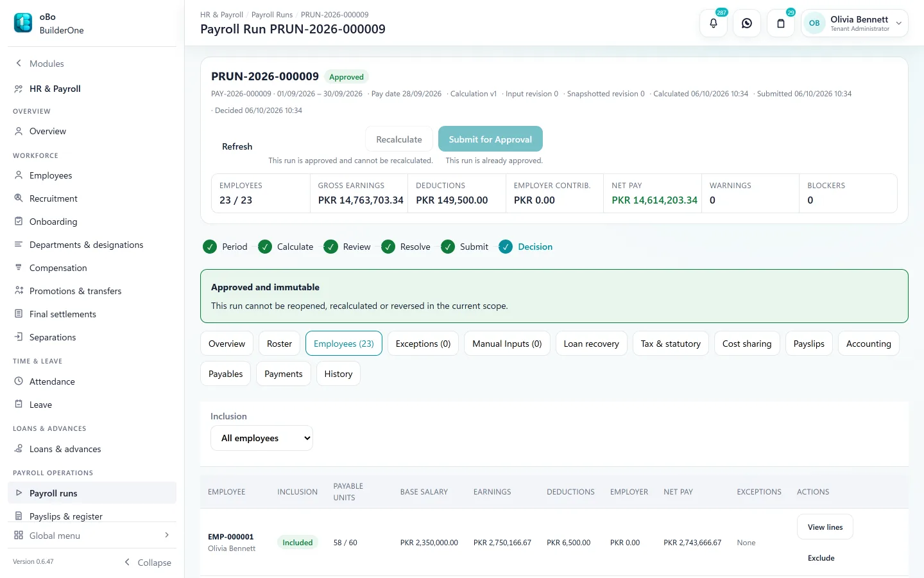Click the Review step in the progress tracker
The width and height of the screenshot is (924, 578).
coord(347,247)
